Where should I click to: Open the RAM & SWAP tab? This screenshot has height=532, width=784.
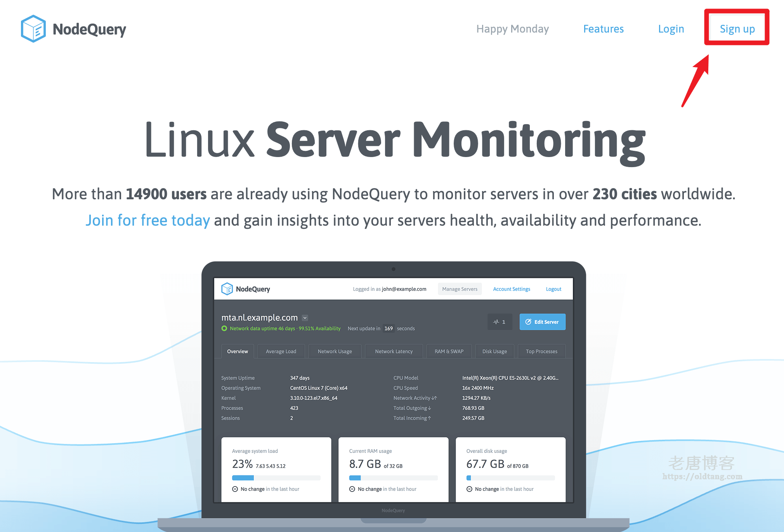[449, 351]
